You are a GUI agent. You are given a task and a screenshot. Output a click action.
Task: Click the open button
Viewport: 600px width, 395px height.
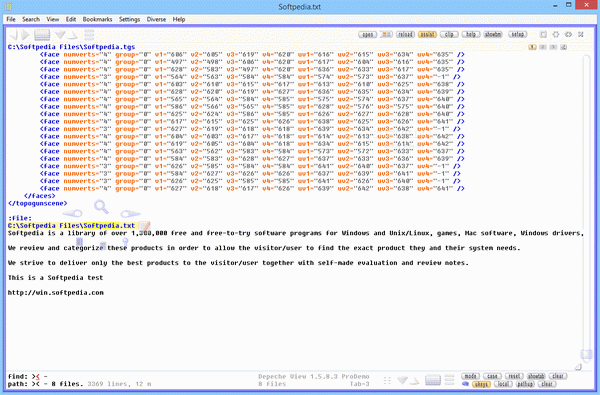click(367, 34)
